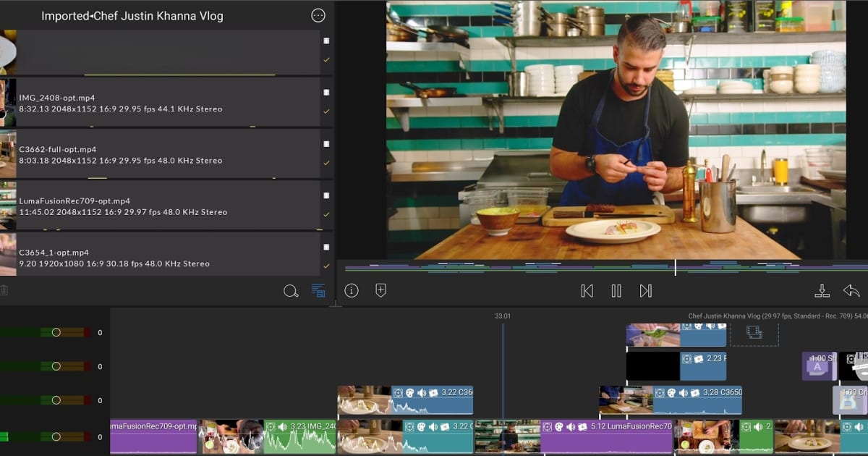Pause playback with the pause button
This screenshot has width=868, height=456.
616,290
